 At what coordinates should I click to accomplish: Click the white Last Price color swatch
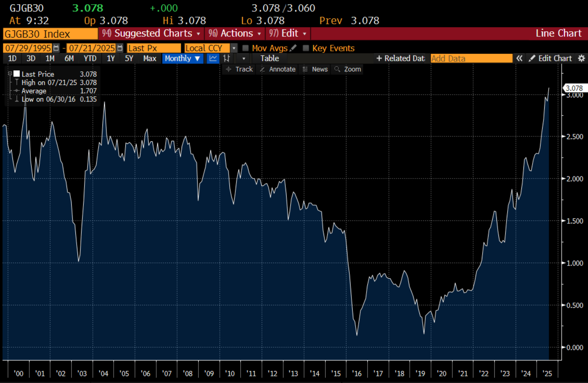pyautogui.click(x=17, y=74)
